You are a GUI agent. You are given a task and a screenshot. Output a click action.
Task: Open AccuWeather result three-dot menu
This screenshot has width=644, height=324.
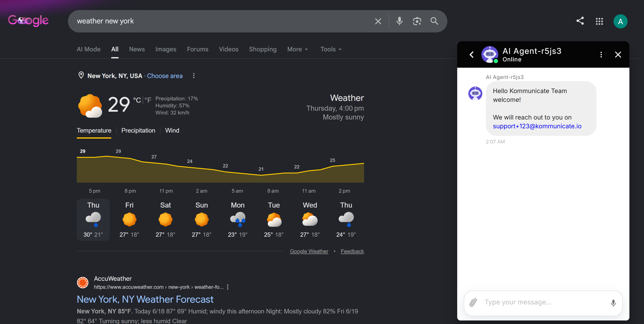(228, 287)
